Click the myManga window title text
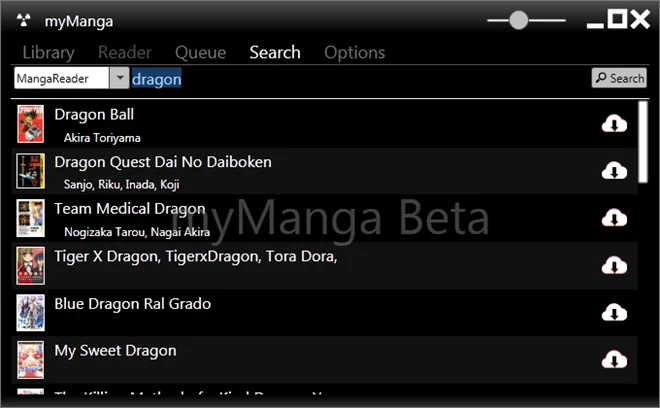The width and height of the screenshot is (660, 408). pos(79,21)
